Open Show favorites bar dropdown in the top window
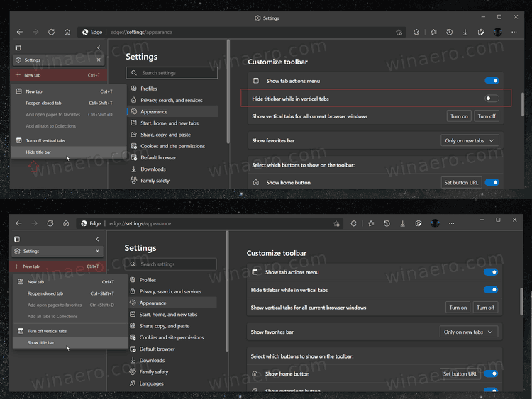 coord(470,140)
